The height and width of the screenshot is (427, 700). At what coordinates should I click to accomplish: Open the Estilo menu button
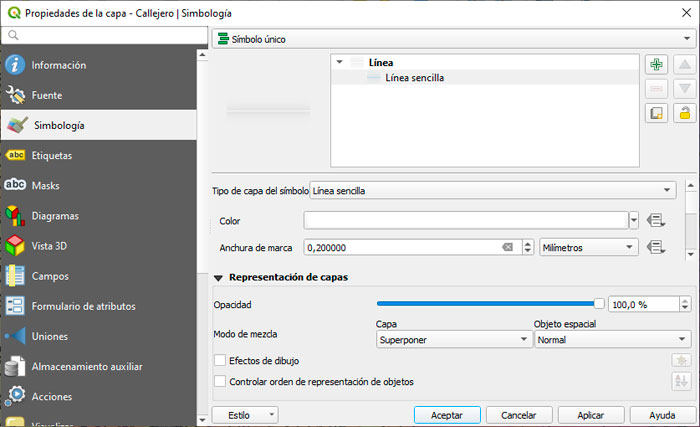245,415
